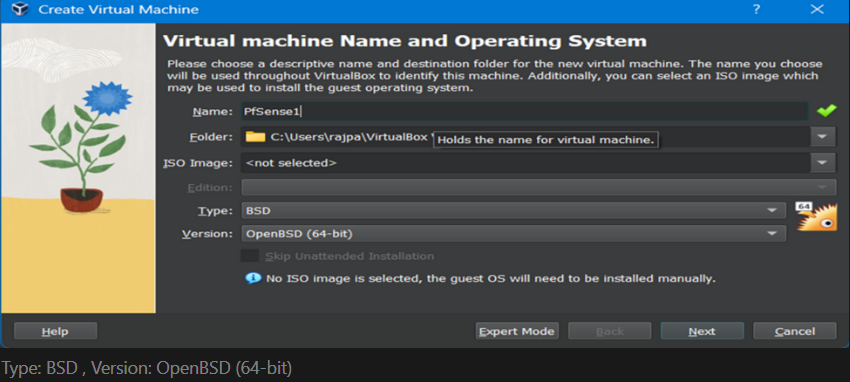
Task: Click the 'Create Virtual Machine' title text
Action: point(118,10)
